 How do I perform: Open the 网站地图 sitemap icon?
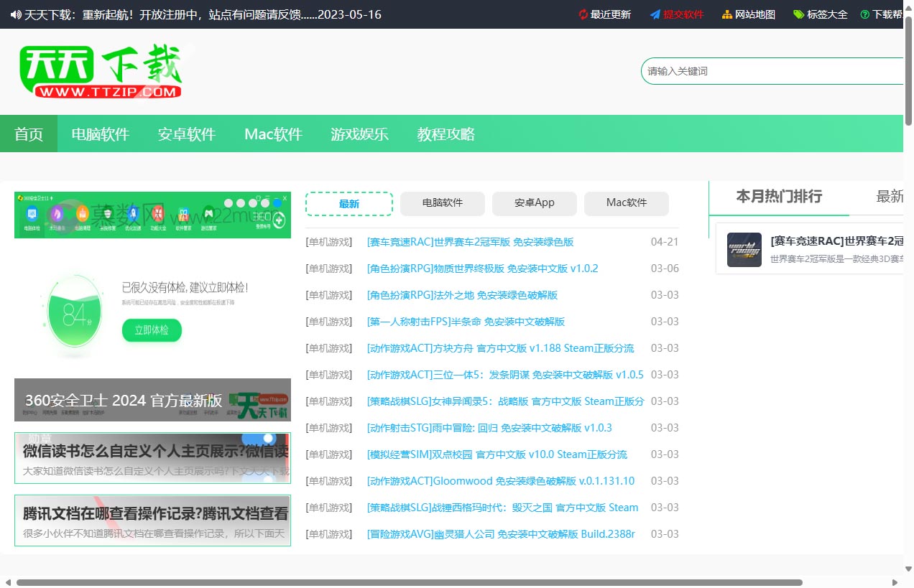tap(726, 14)
